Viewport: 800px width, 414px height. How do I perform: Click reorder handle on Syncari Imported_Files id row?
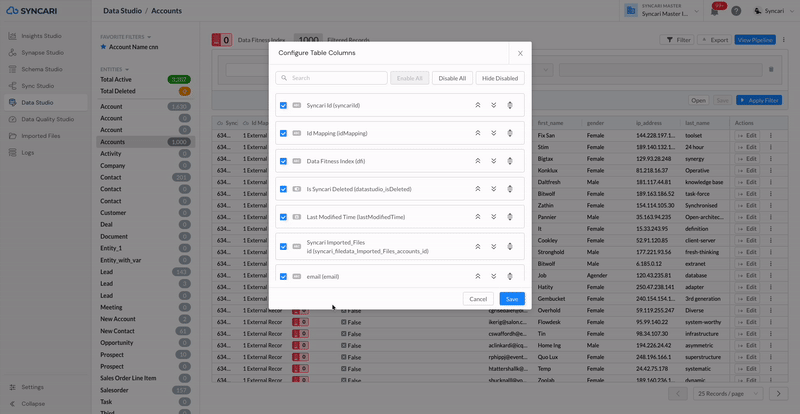[509, 247]
